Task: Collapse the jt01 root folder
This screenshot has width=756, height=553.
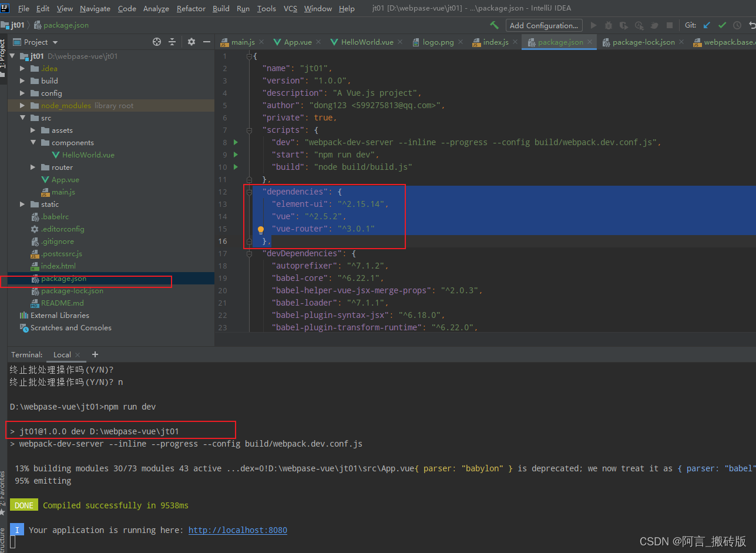Action: click(12, 56)
